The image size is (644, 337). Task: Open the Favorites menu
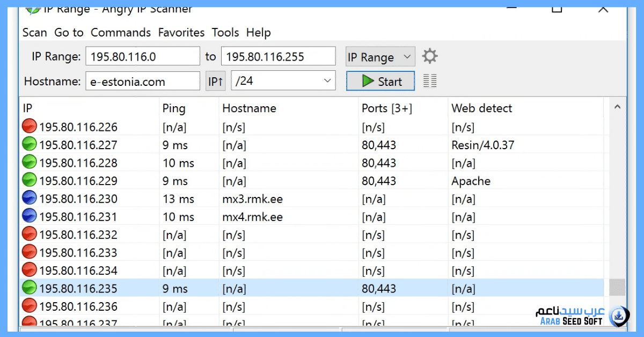(x=181, y=33)
